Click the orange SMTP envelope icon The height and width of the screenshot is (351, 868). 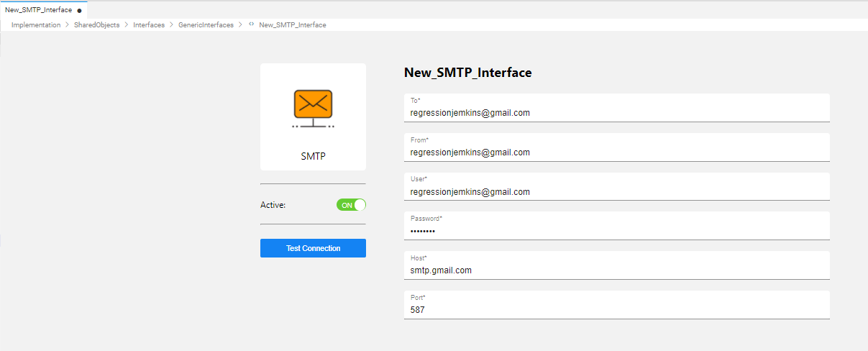pyautogui.click(x=313, y=106)
